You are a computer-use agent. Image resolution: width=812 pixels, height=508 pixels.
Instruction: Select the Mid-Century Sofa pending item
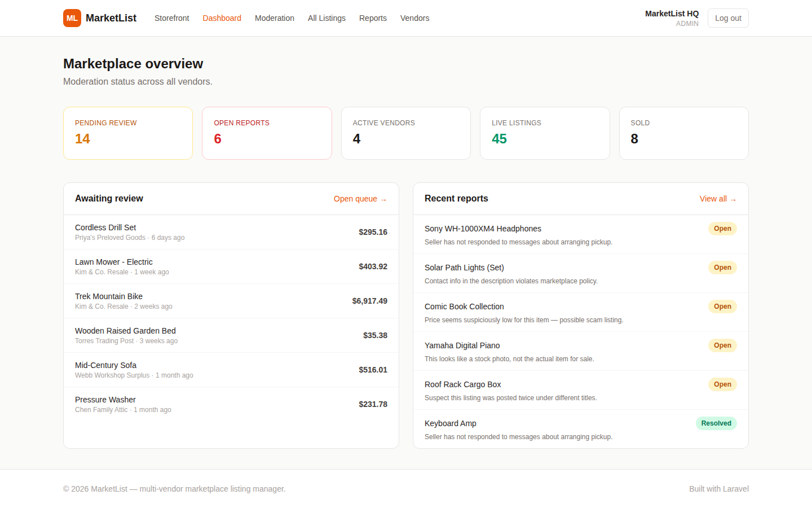pos(231,370)
